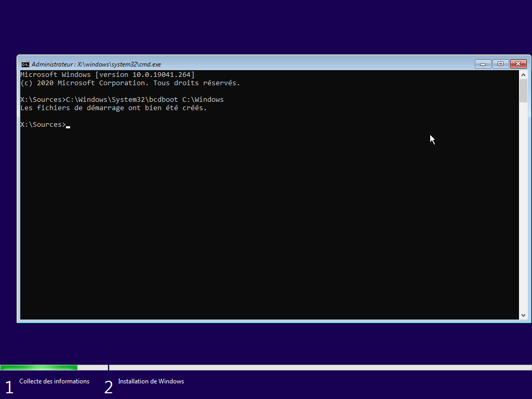Click the step number 1 at the bottom
Image resolution: width=532 pixels, height=399 pixels.
coord(9,387)
